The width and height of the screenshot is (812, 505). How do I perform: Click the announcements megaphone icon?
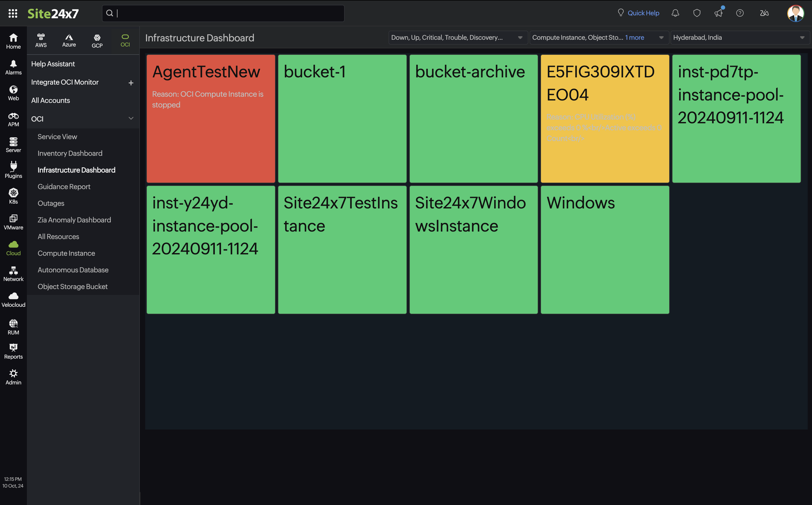tap(718, 13)
